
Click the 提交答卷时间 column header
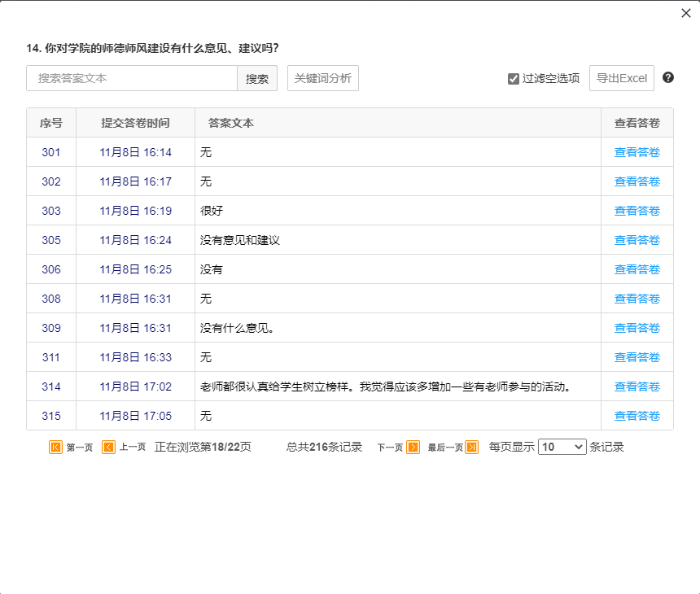tap(135, 123)
